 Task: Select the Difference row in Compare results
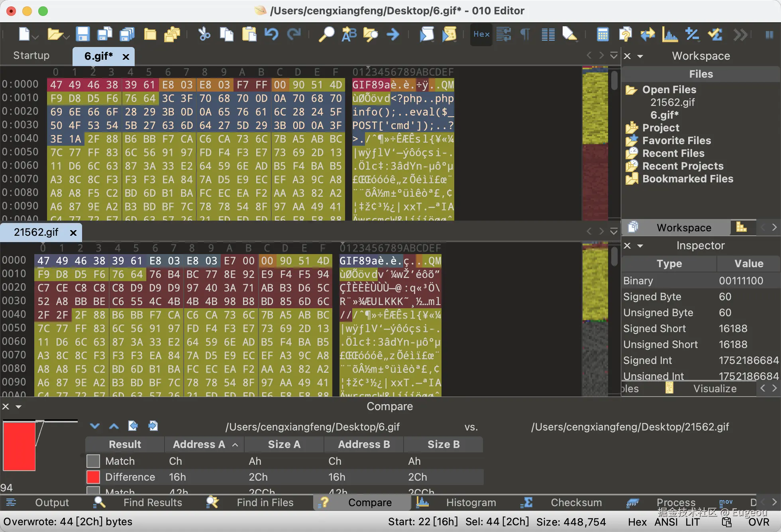130,477
